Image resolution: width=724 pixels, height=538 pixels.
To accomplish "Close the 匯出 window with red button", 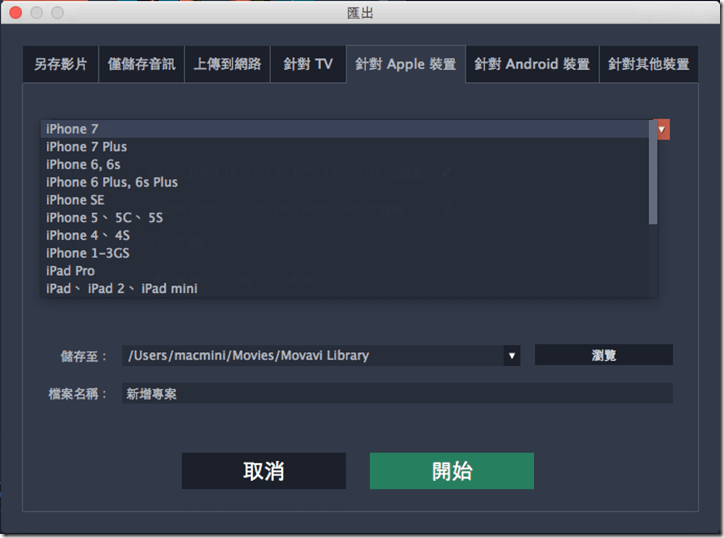I will 16,12.
